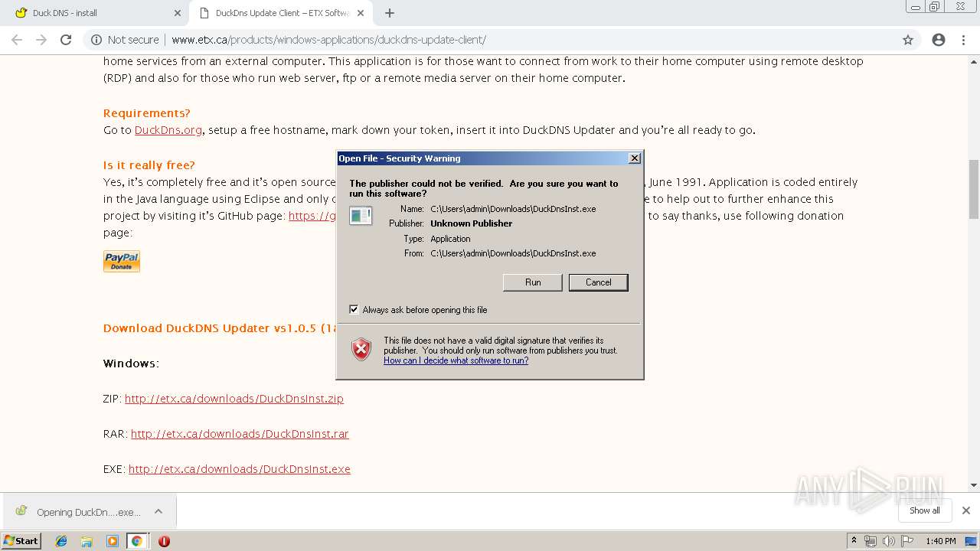Open the DuckDns.org link
980x551 pixels.
click(168, 130)
